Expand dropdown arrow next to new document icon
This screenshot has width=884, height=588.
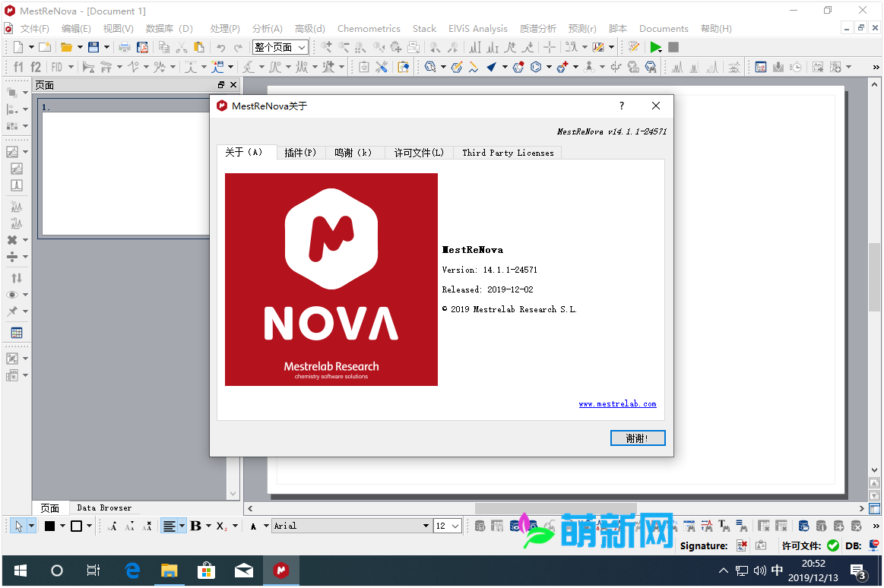[x=31, y=47]
